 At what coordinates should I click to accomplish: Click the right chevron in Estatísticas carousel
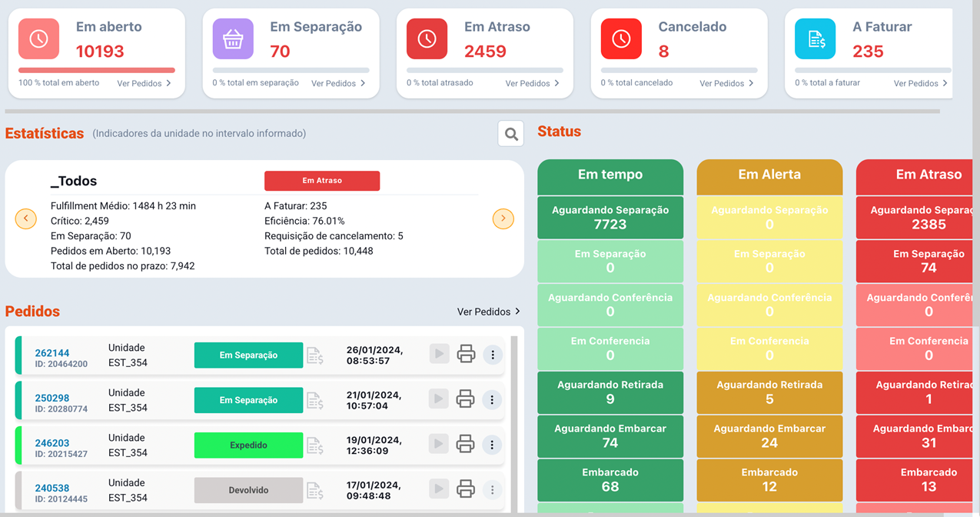coord(503,218)
